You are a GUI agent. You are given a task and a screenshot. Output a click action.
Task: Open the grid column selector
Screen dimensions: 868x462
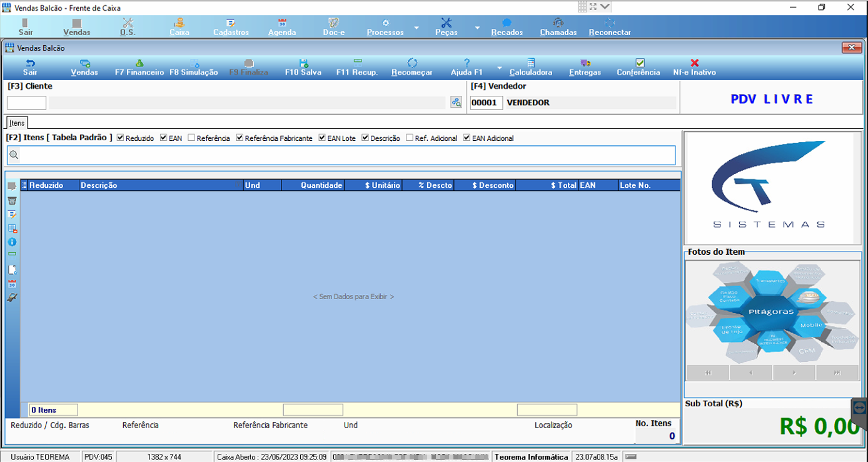(x=24, y=185)
